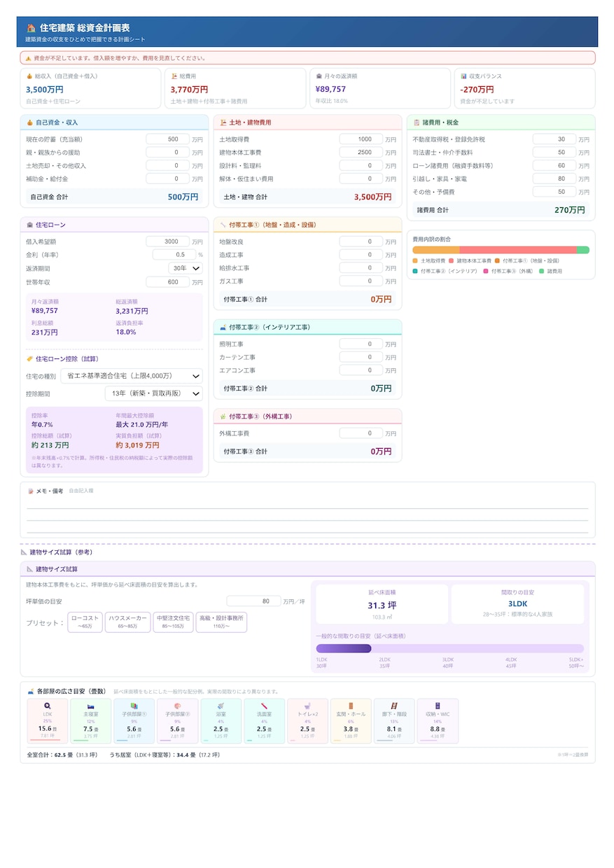
Task: Click the chart icon beside 収支バランス
Action: (463, 76)
